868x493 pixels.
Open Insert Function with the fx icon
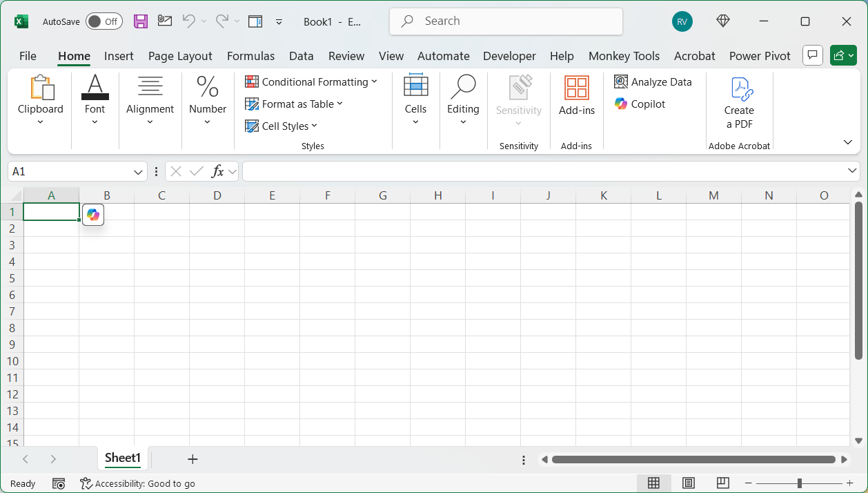click(x=218, y=171)
